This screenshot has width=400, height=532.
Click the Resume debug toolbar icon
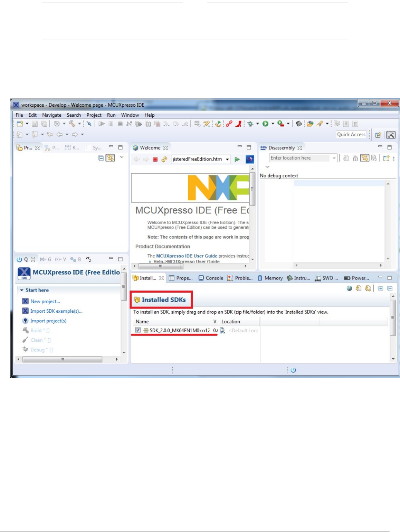[102, 124]
